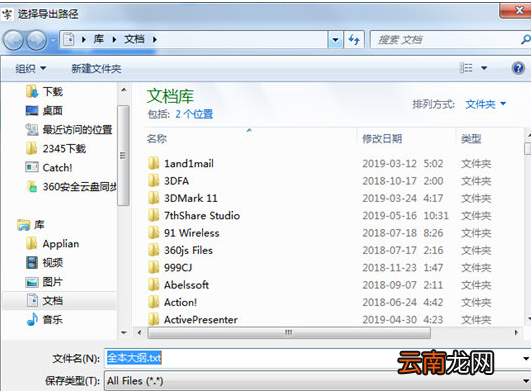
Task: Open the address bar history dropdown
Action: (335, 40)
